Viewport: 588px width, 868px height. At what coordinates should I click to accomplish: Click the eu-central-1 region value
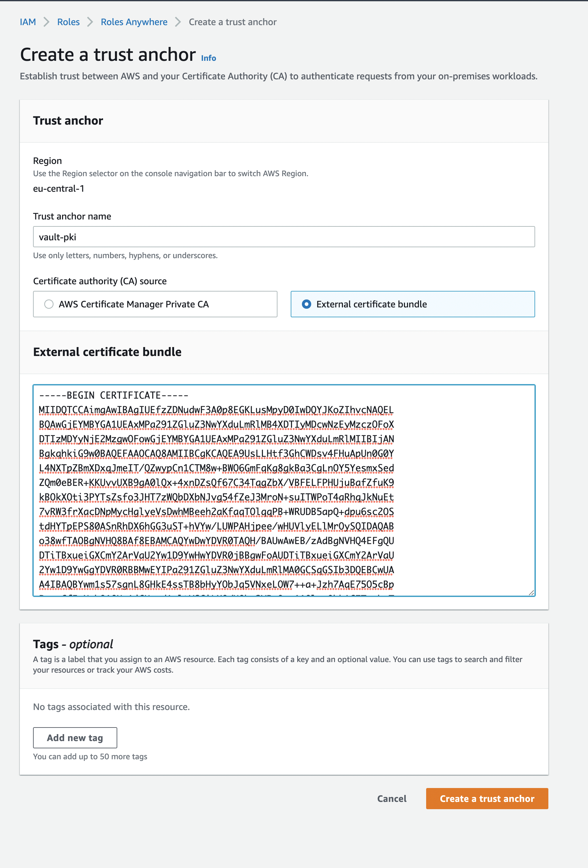point(58,189)
